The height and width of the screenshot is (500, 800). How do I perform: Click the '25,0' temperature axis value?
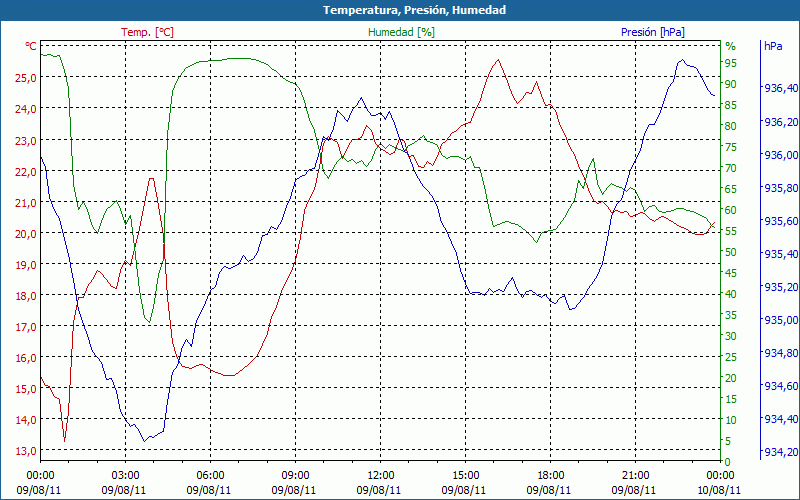[27, 78]
